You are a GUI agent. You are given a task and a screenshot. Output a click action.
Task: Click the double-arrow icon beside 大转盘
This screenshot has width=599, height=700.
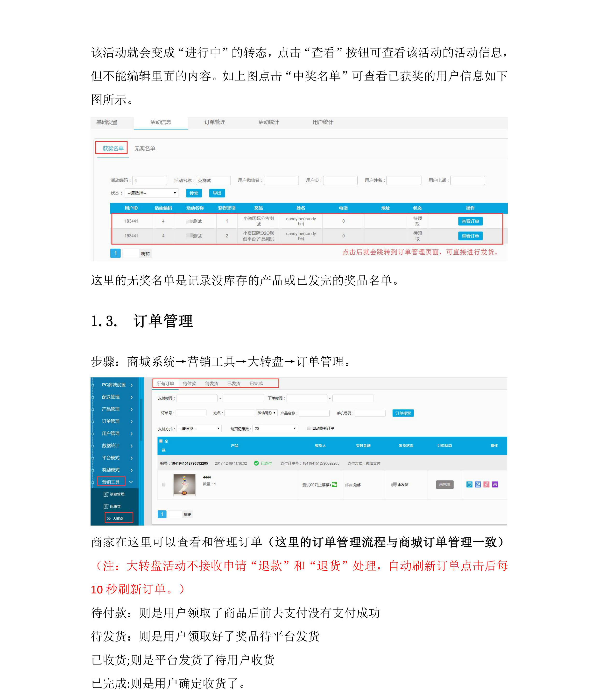pos(109,518)
